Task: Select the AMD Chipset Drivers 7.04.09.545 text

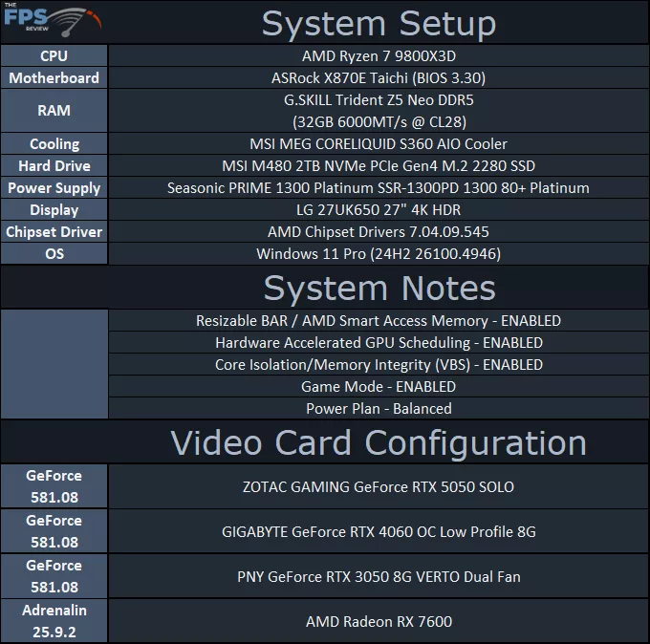Action: pyautogui.click(x=378, y=232)
